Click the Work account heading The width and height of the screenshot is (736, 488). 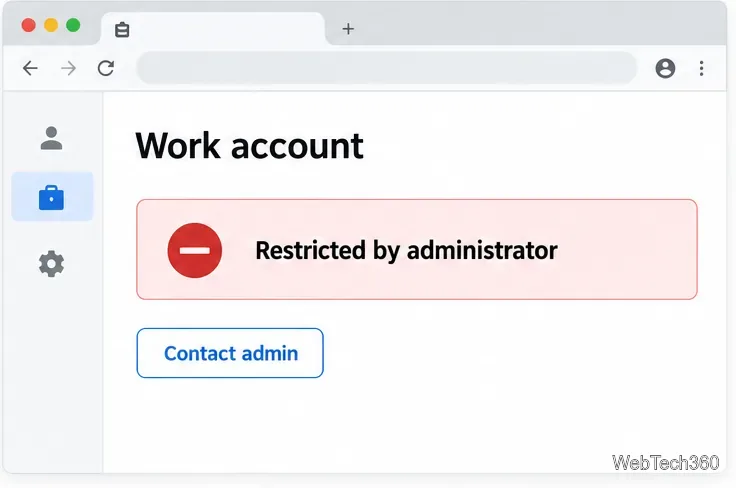[249, 146]
